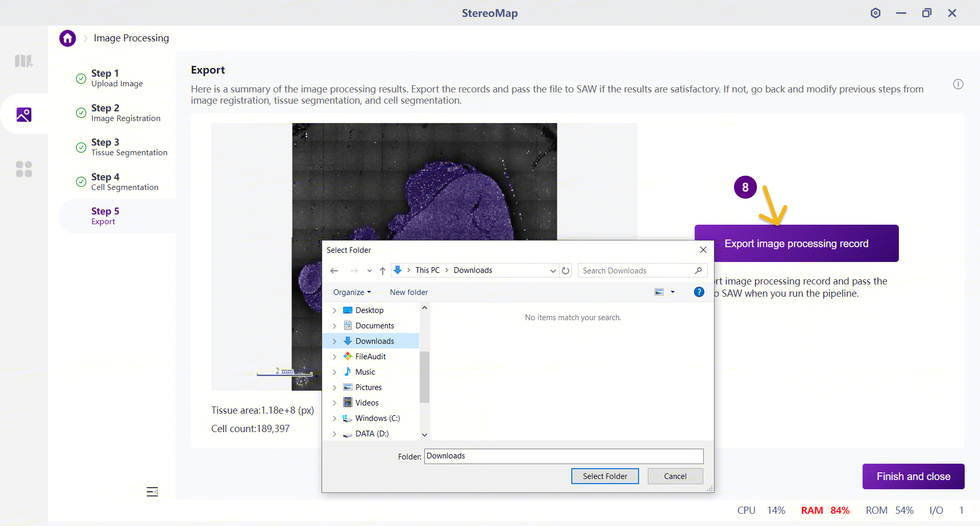Click the purple home icon
Screen dimensions: 980x526
(x=67, y=38)
